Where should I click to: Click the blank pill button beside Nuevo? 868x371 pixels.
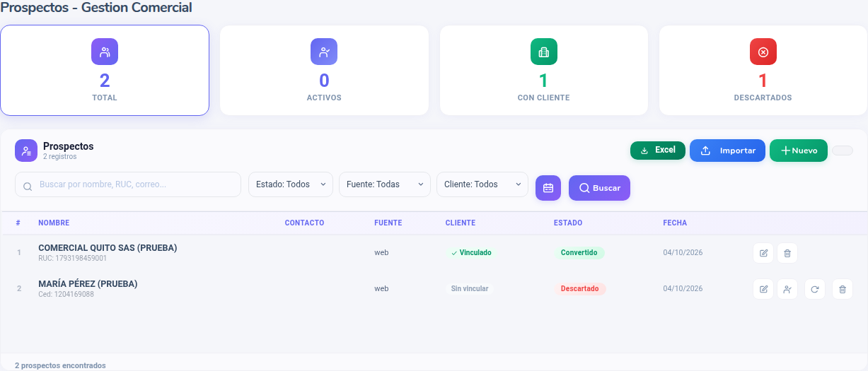click(843, 151)
